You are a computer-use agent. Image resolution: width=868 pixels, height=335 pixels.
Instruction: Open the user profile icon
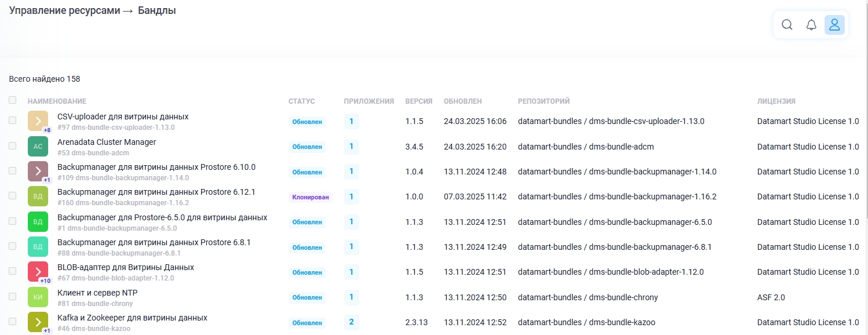(834, 25)
